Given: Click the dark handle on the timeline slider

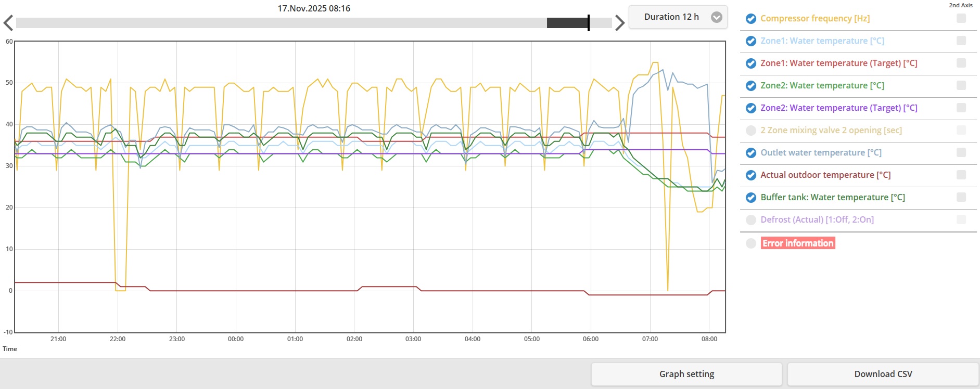Looking at the screenshot, I should (567, 23).
